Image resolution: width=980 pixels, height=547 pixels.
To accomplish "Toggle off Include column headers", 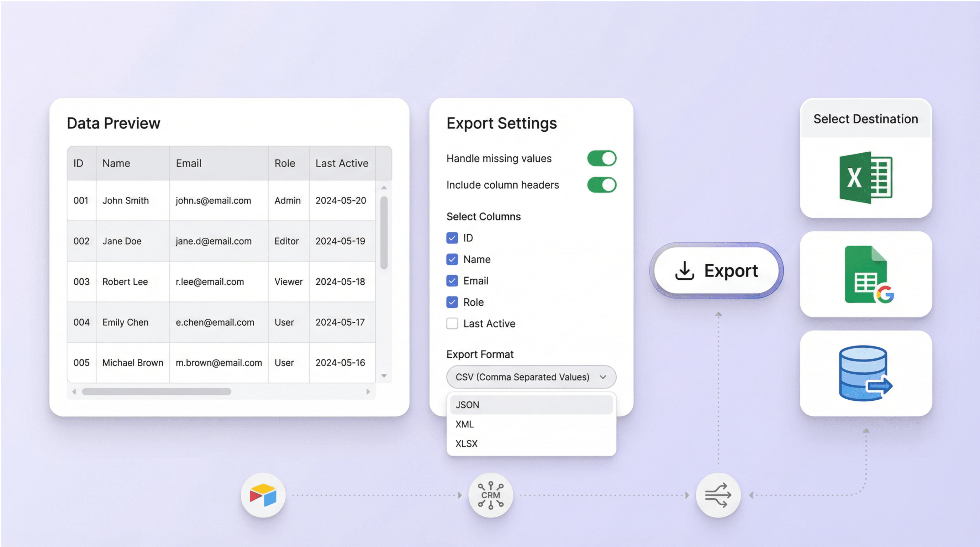I will click(601, 185).
